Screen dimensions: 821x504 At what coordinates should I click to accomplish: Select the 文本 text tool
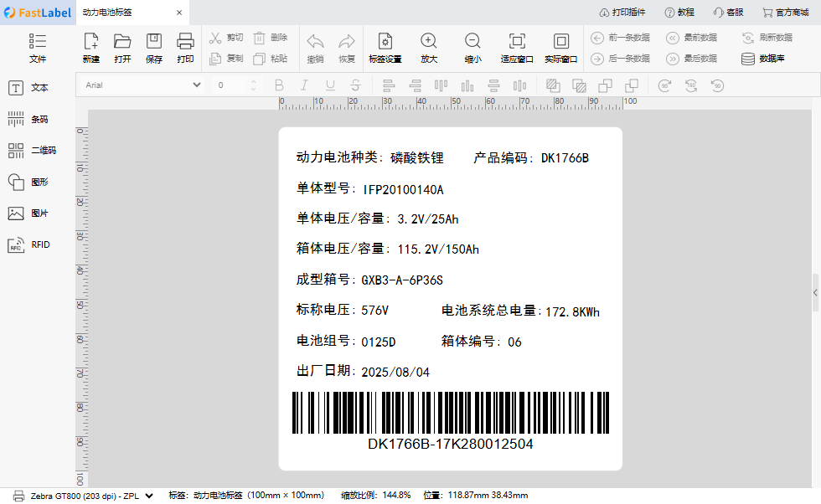(x=28, y=88)
